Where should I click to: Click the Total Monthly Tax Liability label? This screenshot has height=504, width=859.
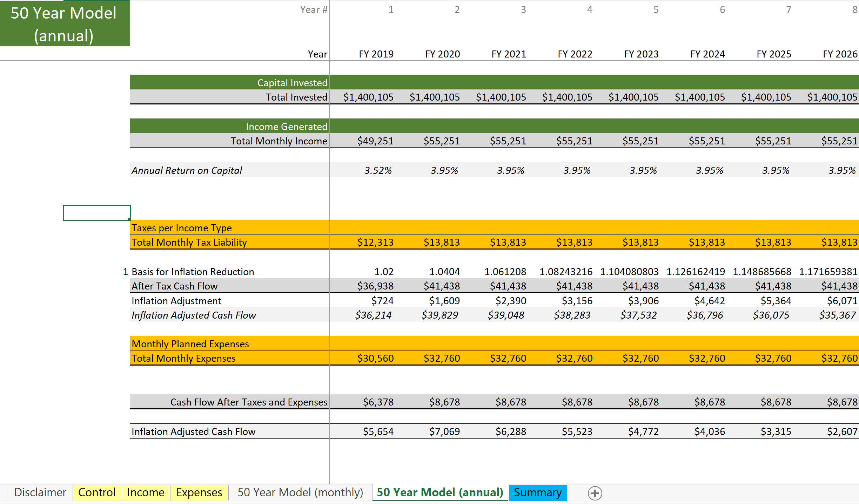coord(189,242)
